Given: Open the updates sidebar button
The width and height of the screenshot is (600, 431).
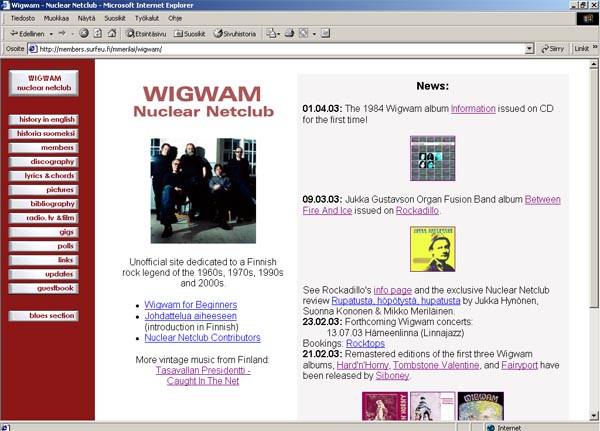Looking at the screenshot, I should pos(44,274).
